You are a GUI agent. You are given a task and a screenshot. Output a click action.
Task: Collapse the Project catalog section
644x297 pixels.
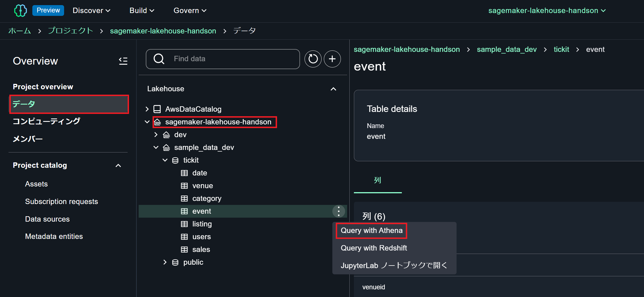(118, 166)
